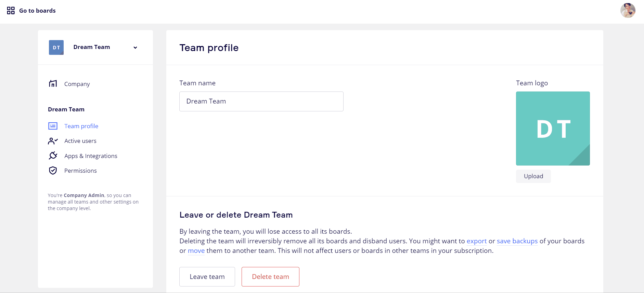The image size is (644, 293).
Task: Open the Permissions page
Action: 80,171
